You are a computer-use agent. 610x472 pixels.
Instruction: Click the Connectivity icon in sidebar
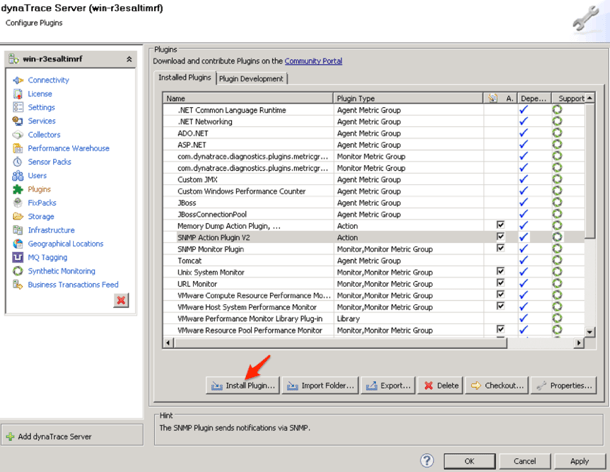click(x=18, y=80)
